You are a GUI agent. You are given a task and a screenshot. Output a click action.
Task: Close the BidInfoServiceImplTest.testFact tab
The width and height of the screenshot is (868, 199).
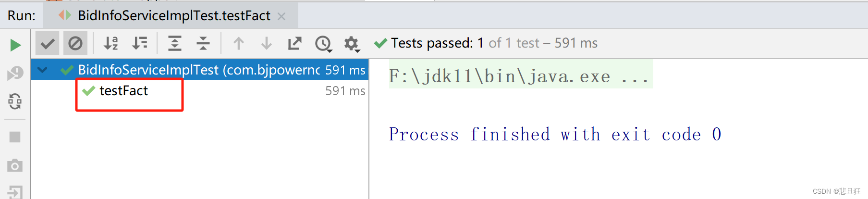point(281,16)
